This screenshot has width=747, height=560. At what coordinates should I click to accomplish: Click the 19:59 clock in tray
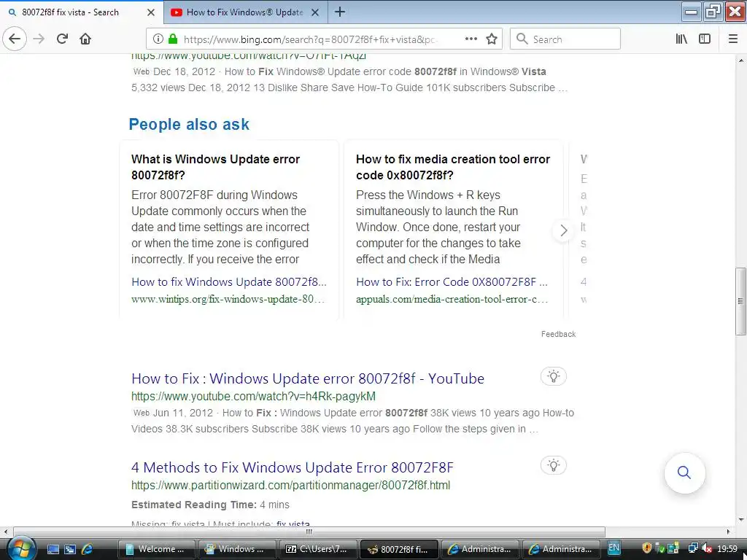coord(727,549)
